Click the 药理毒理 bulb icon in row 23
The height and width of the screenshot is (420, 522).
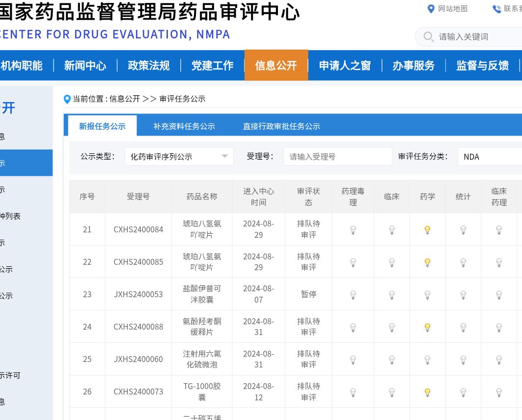point(353,295)
